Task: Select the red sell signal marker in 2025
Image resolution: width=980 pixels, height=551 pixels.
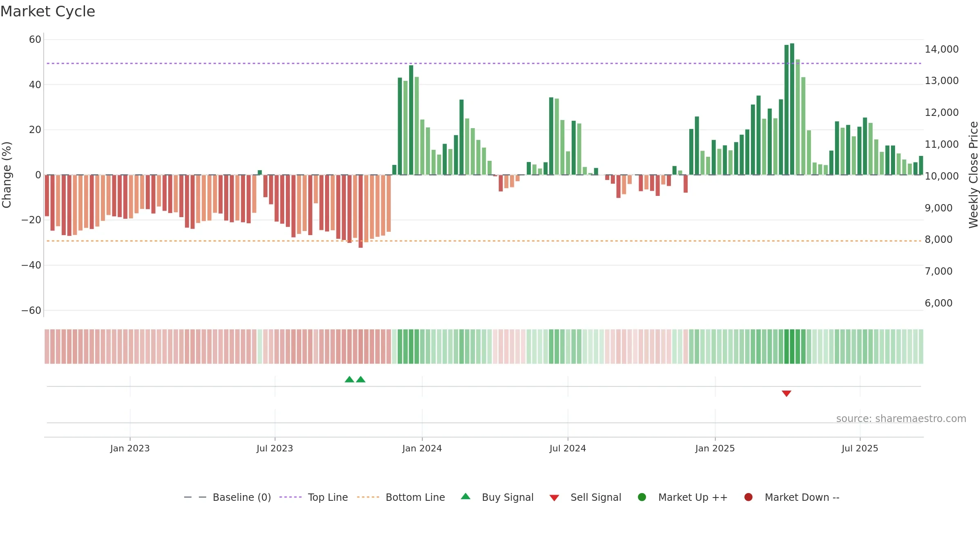Action: pyautogui.click(x=786, y=393)
